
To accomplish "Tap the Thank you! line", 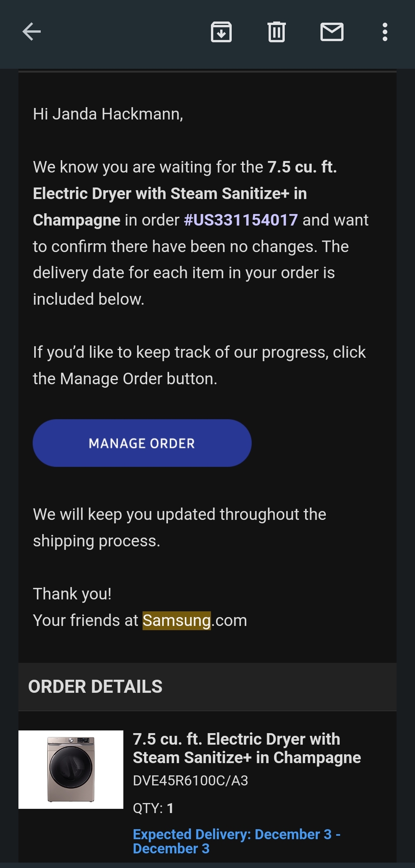I will [x=72, y=594].
